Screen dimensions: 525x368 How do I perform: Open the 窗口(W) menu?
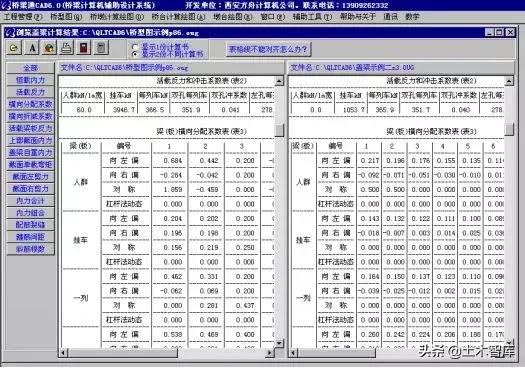[x=273, y=17]
